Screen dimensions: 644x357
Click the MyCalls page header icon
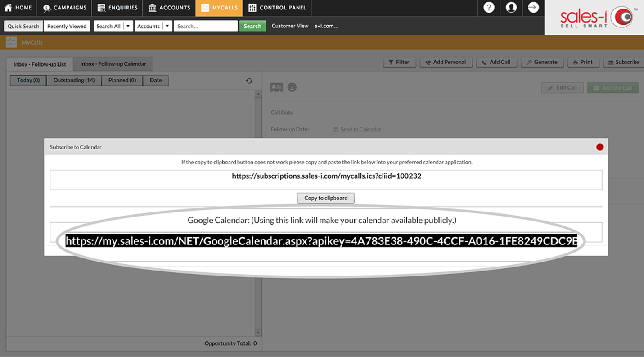click(x=11, y=42)
